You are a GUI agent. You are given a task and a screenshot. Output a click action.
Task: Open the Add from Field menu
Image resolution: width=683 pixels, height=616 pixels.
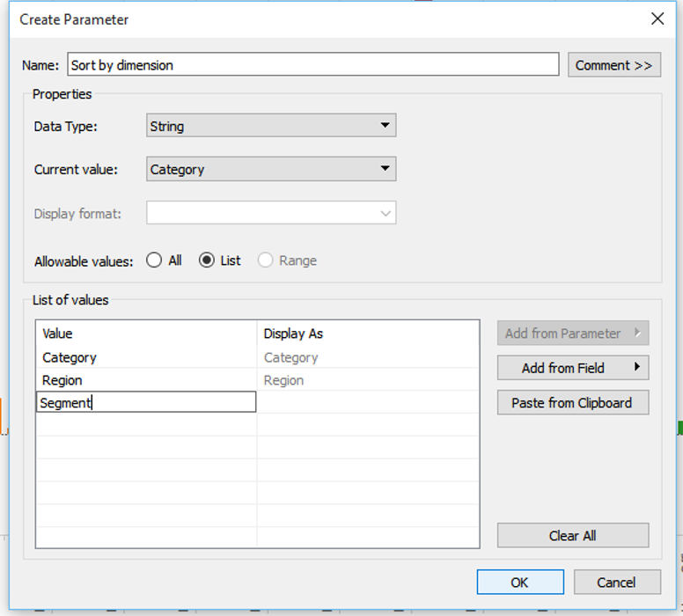pos(572,368)
